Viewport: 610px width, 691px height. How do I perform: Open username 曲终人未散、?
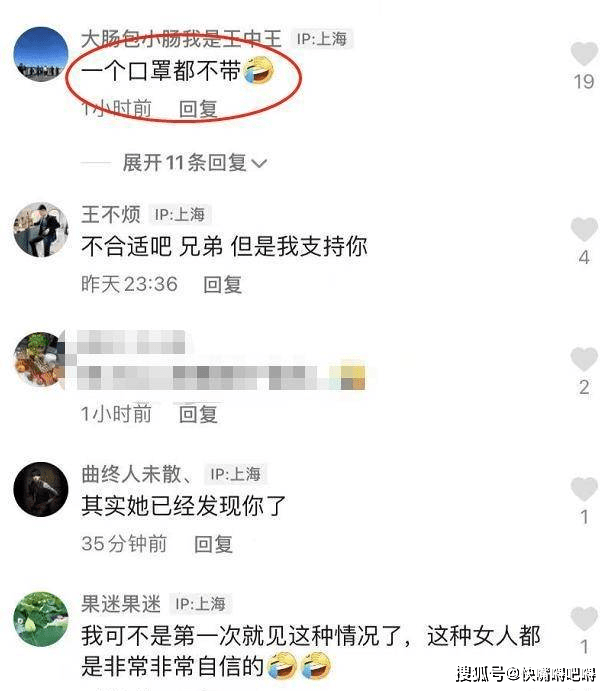pos(137,474)
